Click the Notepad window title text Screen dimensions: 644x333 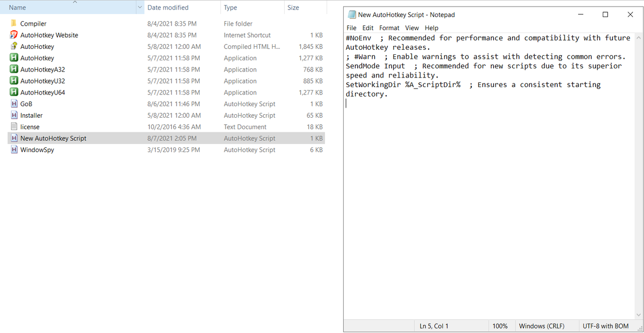[x=407, y=15]
